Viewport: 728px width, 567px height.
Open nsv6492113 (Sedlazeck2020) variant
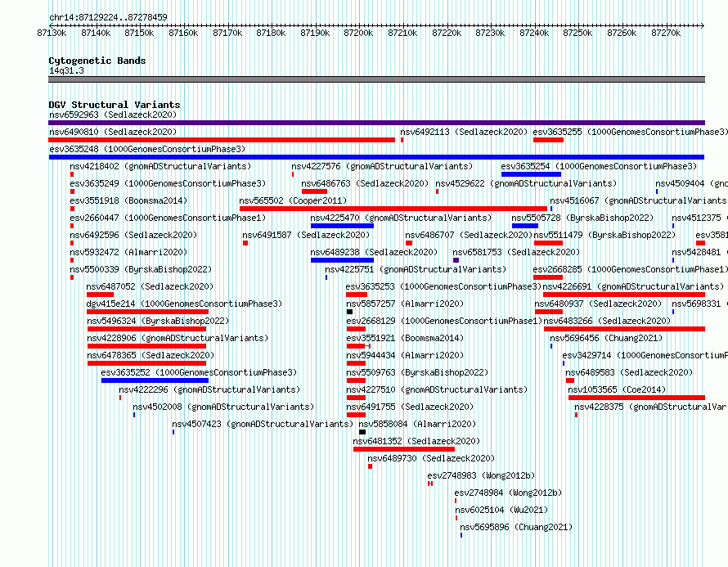464,132
